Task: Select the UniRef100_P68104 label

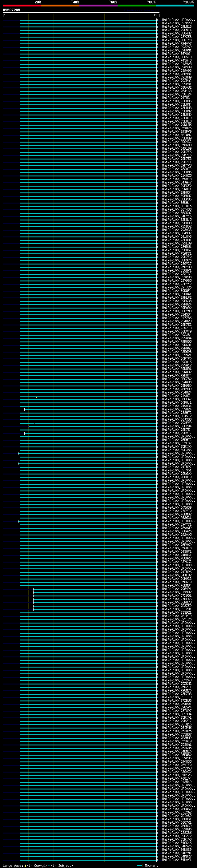Action: pos(177,778)
